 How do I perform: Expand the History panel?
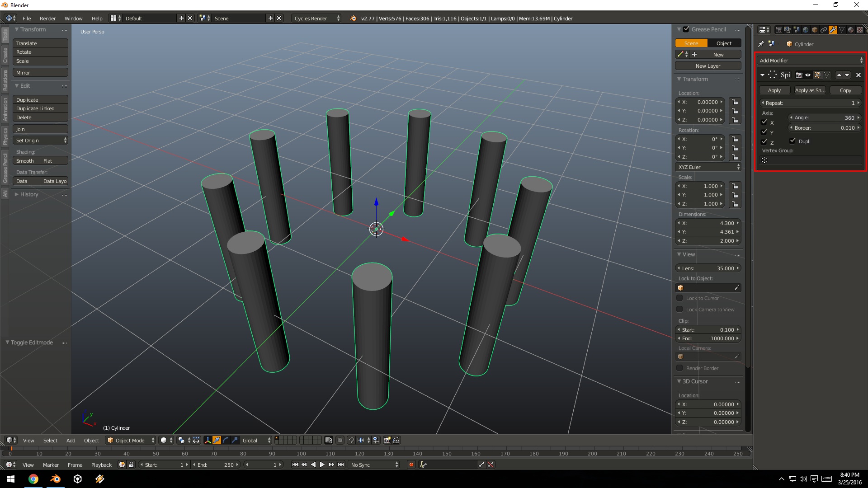(29, 194)
